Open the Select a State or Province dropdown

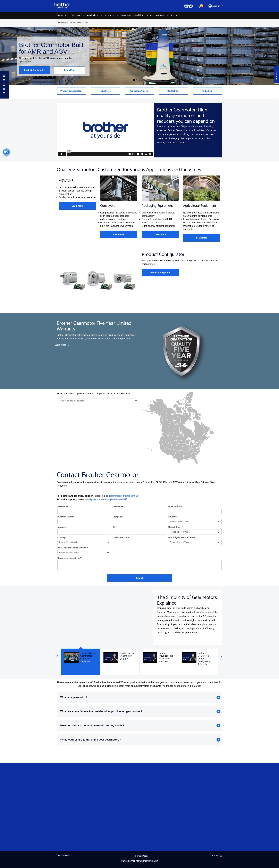(x=97, y=401)
